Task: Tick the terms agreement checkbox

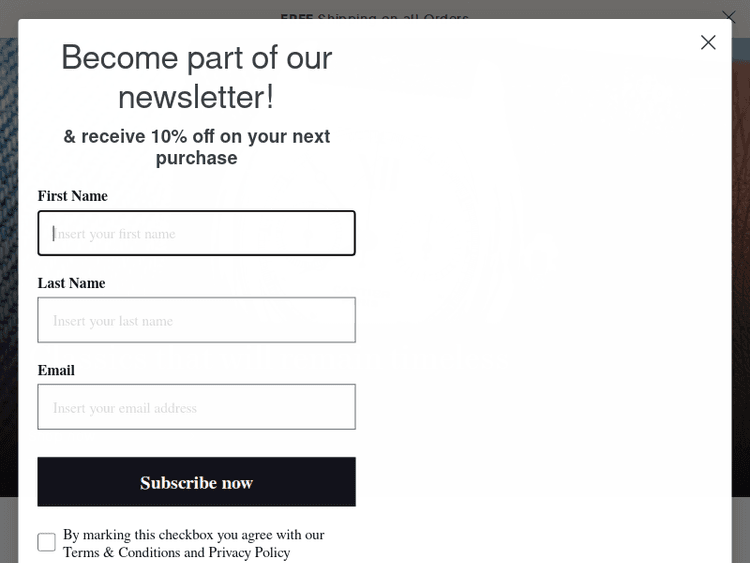Action: (x=47, y=542)
